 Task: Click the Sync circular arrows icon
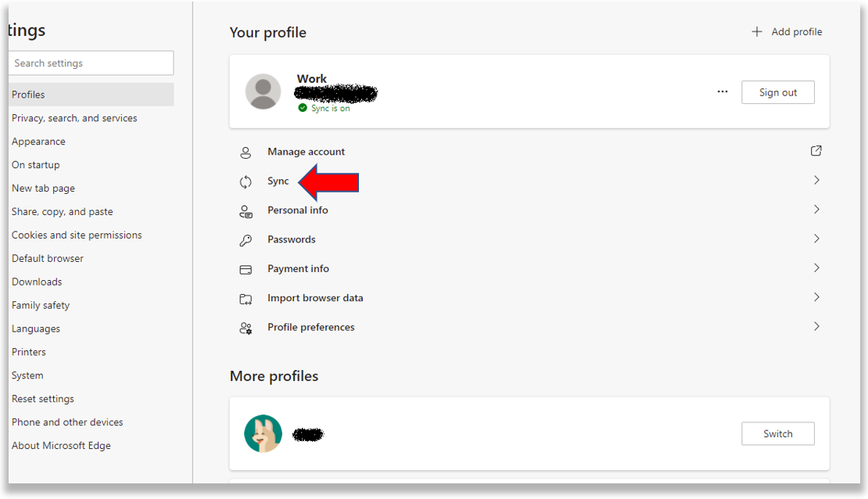(x=246, y=181)
